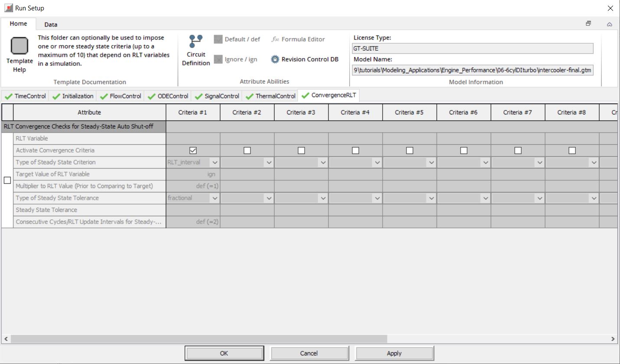
Task: Open the fractional tolerance dropdown for Criteria #1
Action: pos(214,198)
